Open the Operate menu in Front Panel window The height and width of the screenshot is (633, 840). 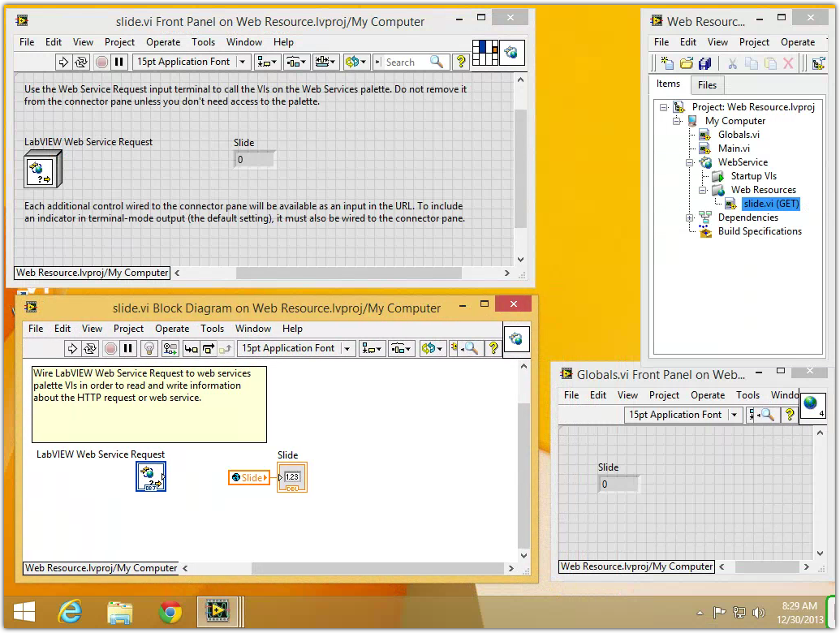click(x=163, y=42)
